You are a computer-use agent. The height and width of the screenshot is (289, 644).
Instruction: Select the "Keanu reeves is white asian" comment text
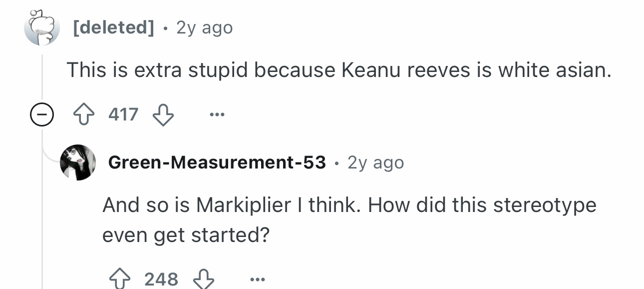(339, 70)
